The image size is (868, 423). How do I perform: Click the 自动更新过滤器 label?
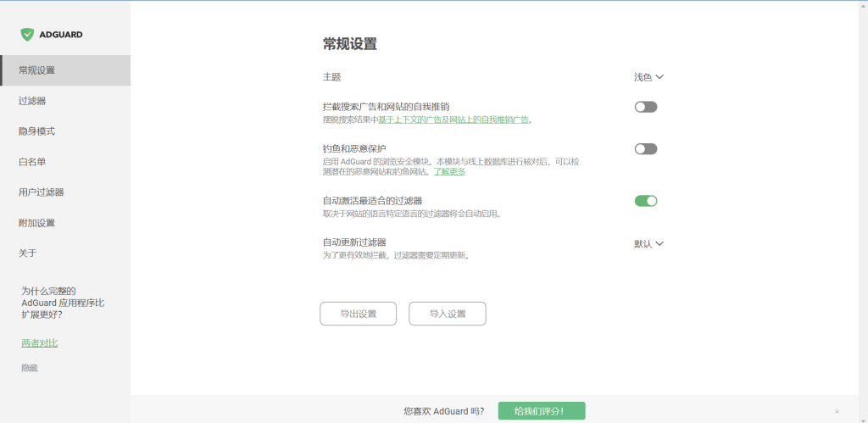(354, 242)
